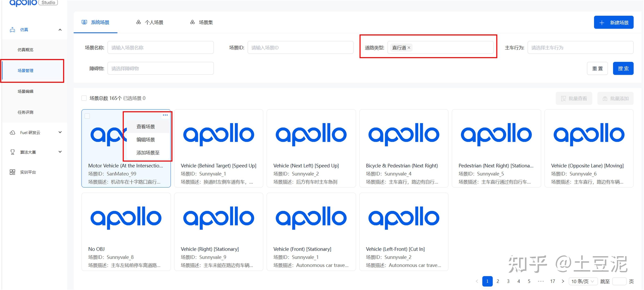
Task: Click current page 1 button
Action: click(x=487, y=281)
